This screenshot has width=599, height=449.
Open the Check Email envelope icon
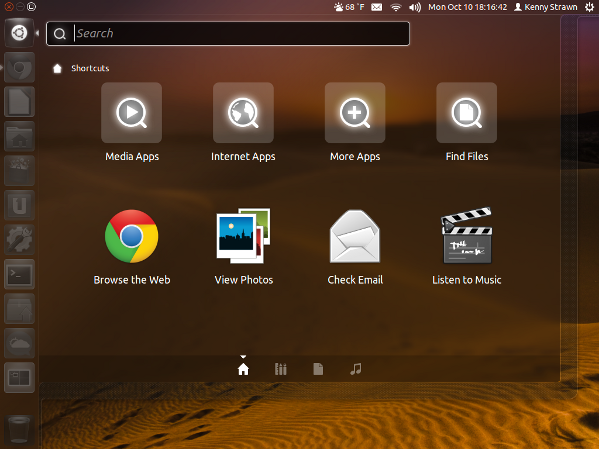355,236
